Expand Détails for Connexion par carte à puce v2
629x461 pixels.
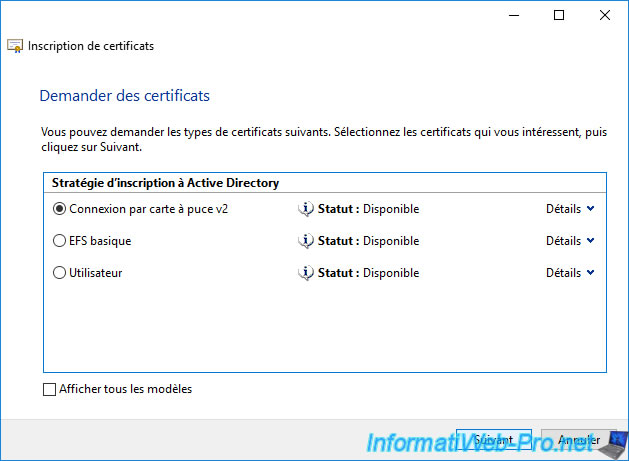pos(570,209)
